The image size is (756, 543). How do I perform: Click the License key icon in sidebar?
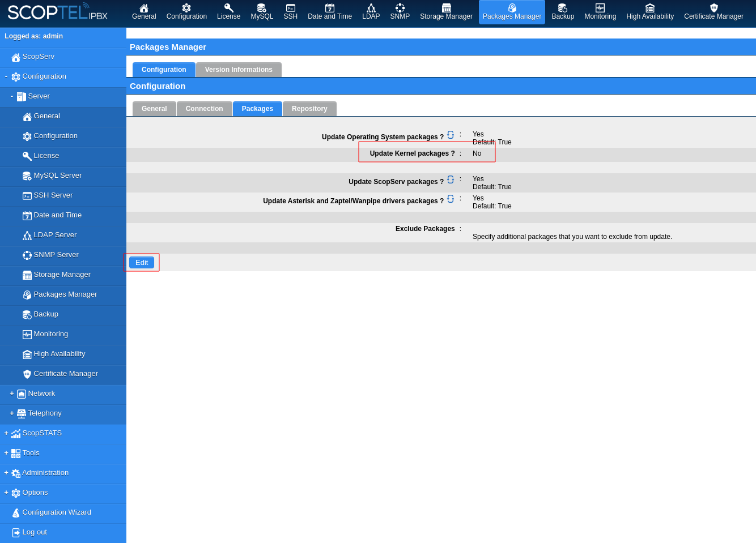coord(27,156)
